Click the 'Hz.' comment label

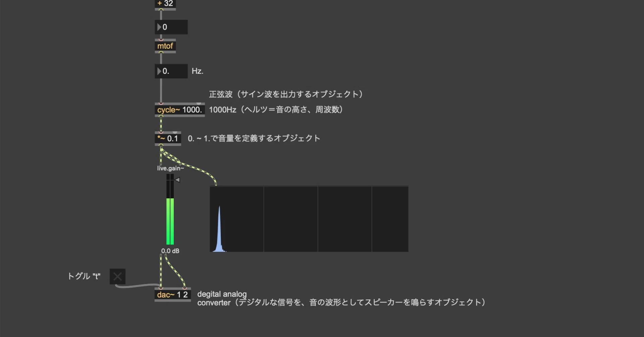(198, 71)
